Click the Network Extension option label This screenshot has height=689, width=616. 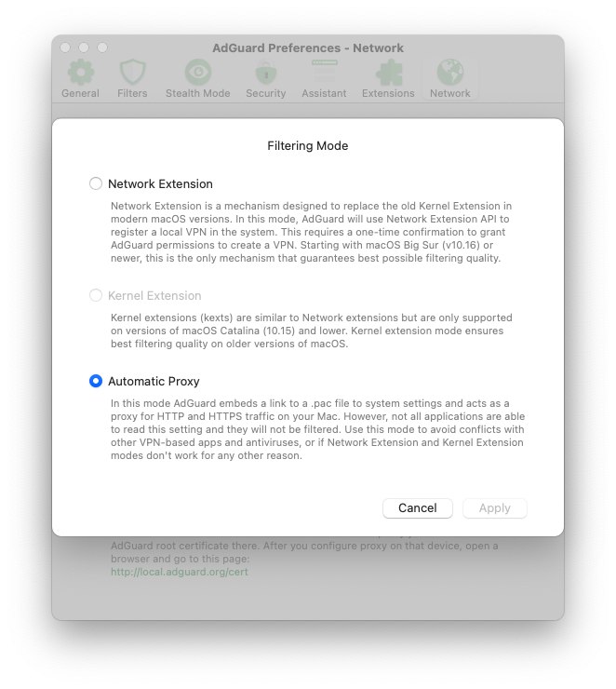tap(160, 183)
